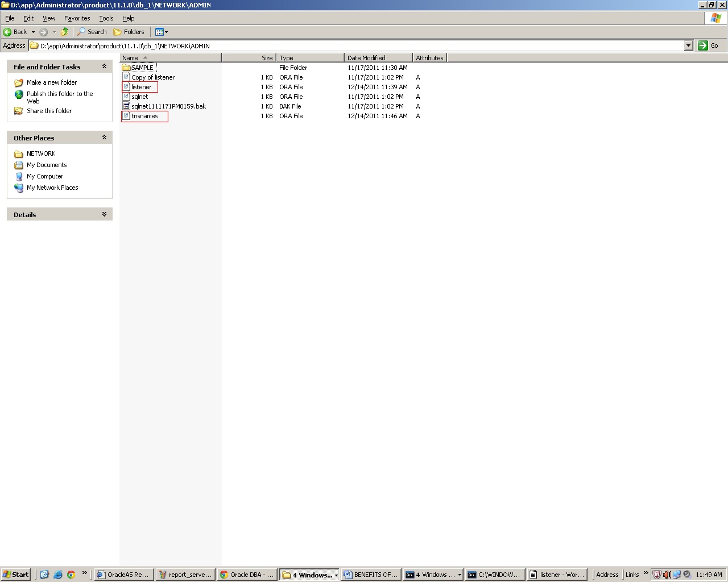Screen dimensions: 728x582
Task: Open the Tools menu
Action: [106, 18]
